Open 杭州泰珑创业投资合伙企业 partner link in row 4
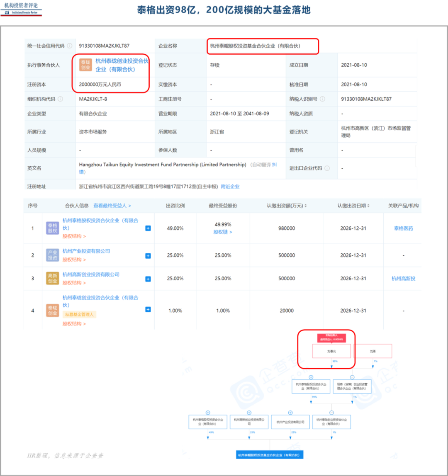This screenshot has height=476, width=448. [x=100, y=301]
